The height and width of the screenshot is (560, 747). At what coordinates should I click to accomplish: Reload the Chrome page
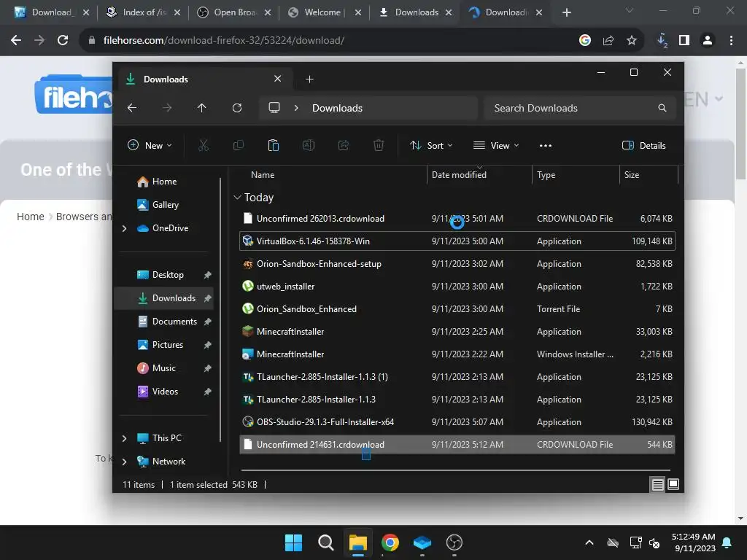[63, 41]
